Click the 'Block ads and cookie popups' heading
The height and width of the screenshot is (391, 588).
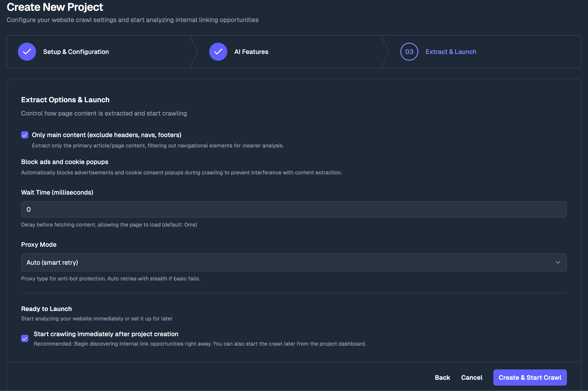[x=64, y=162]
